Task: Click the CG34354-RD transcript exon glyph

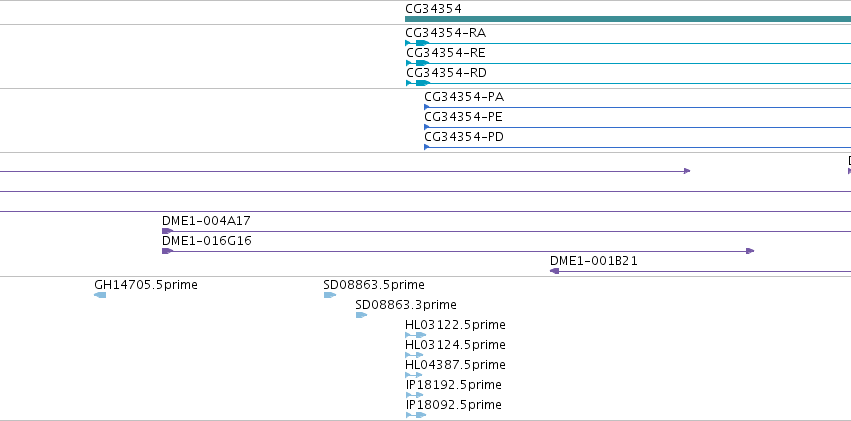Action: (x=422, y=83)
